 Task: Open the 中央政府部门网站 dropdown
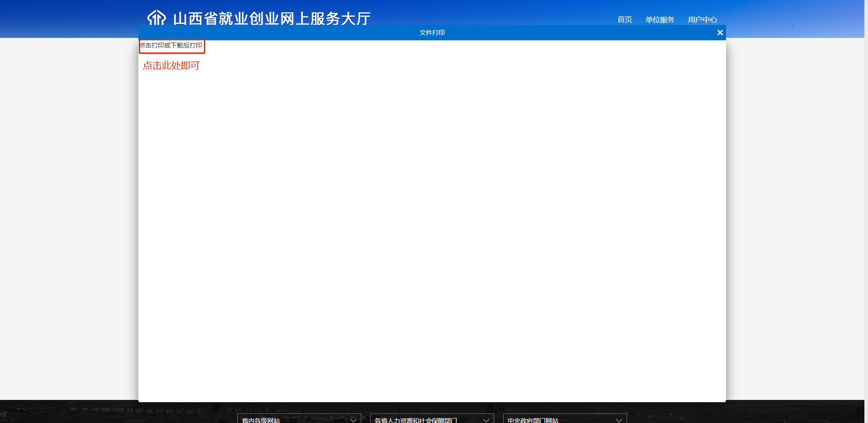(x=565, y=418)
